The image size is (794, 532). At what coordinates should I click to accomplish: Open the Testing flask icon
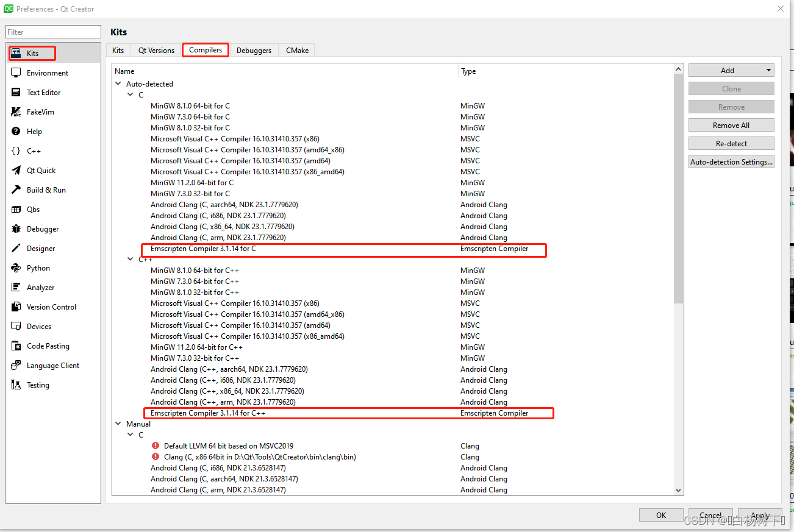pyautogui.click(x=16, y=385)
